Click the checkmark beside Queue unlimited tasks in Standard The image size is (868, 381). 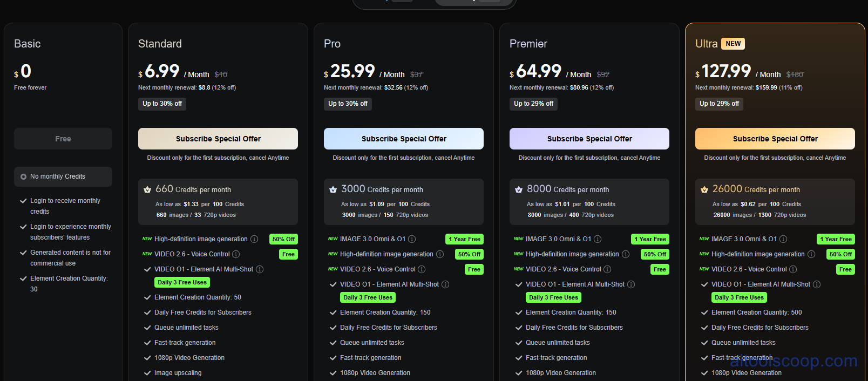[x=147, y=328]
